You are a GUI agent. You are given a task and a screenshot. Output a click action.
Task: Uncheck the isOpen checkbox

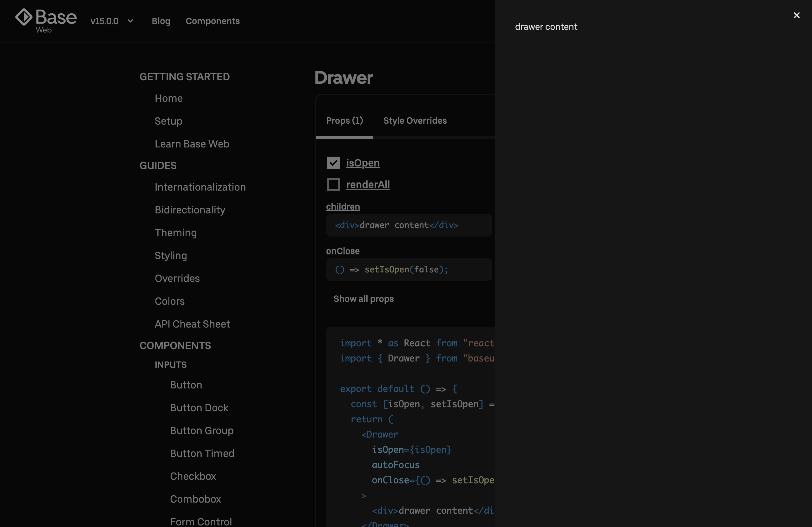[333, 163]
